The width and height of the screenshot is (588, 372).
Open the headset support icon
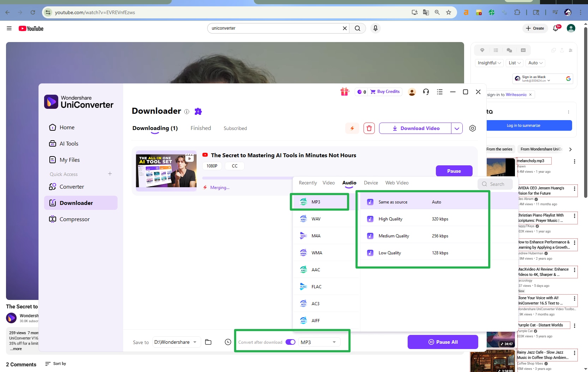[x=426, y=92]
